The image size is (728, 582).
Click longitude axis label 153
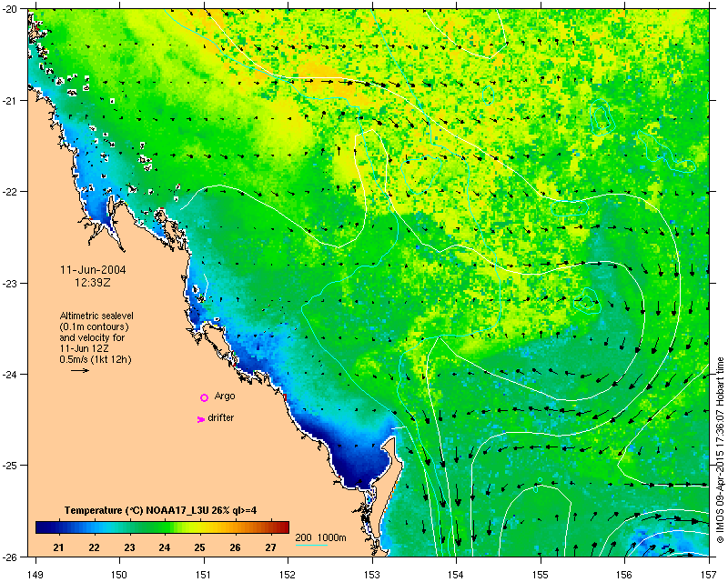click(x=372, y=575)
